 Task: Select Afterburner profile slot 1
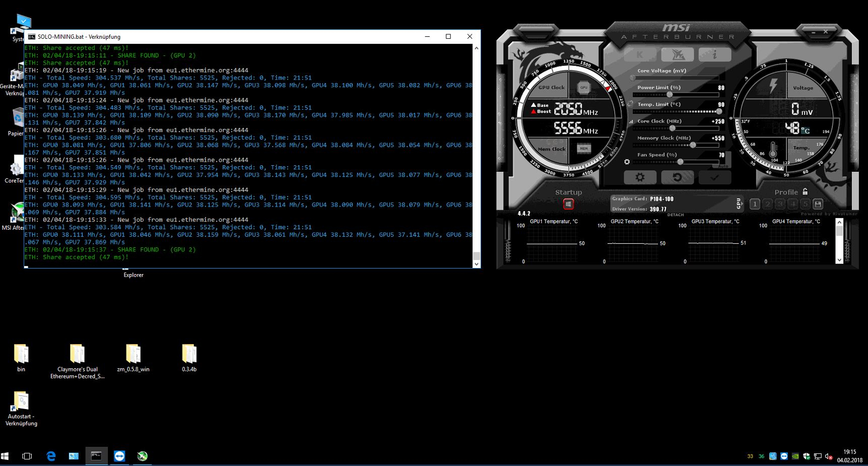point(755,204)
